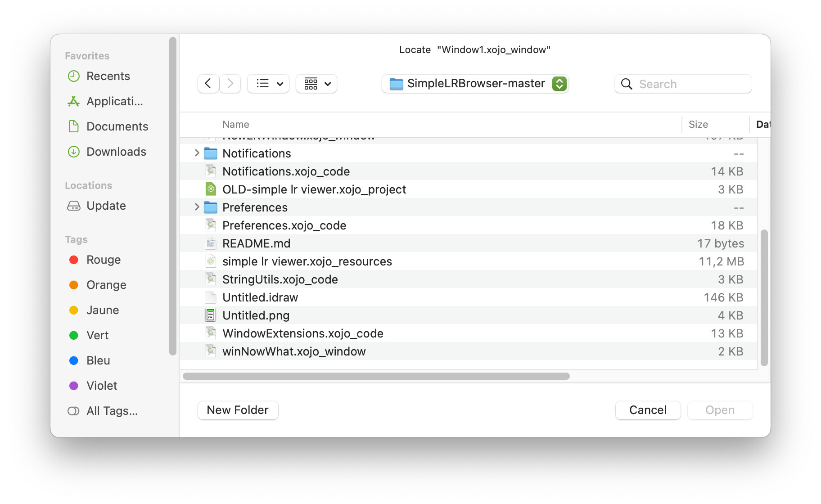This screenshot has width=821, height=504.
Task: Select WindowExtensions.xojo_code file name
Action: pyautogui.click(x=303, y=333)
